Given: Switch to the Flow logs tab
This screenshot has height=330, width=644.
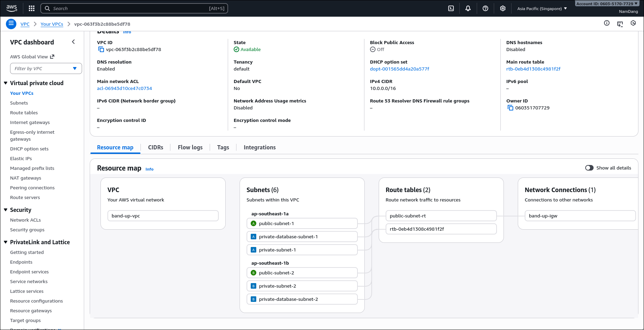Looking at the screenshot, I should [190, 147].
